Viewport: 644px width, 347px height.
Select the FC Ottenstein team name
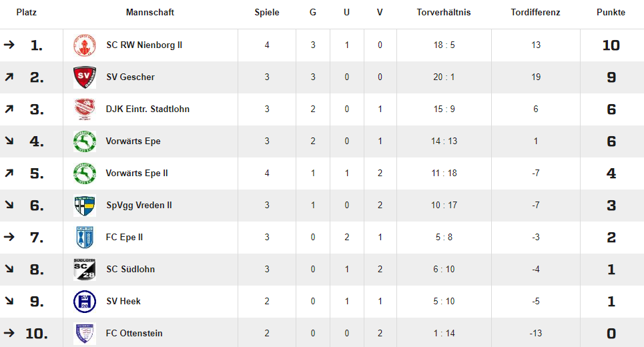[x=134, y=334]
